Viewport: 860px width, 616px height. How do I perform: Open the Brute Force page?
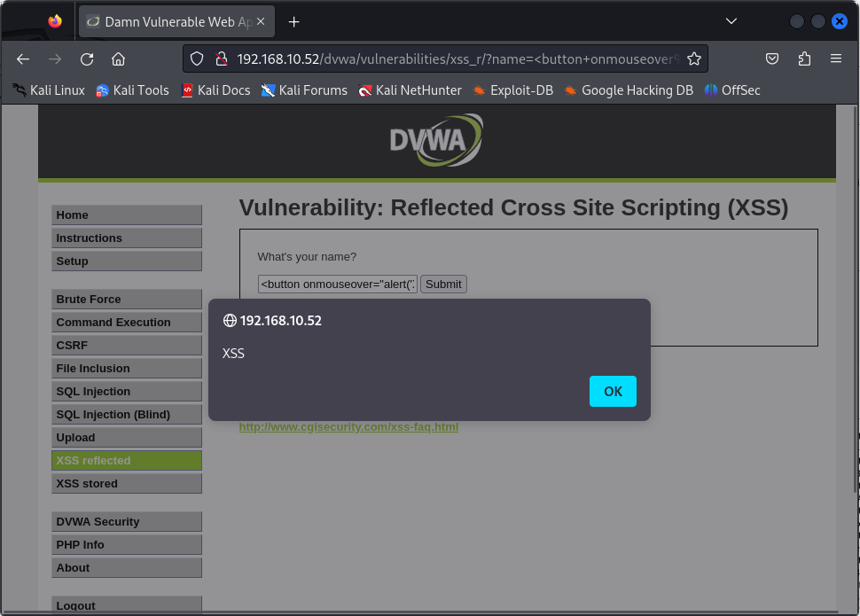point(127,299)
